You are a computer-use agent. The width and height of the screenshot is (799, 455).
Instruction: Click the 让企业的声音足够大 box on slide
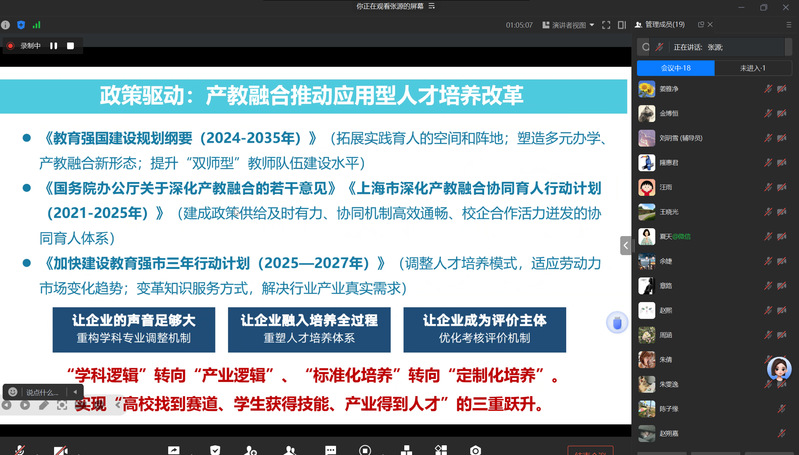[x=134, y=329]
